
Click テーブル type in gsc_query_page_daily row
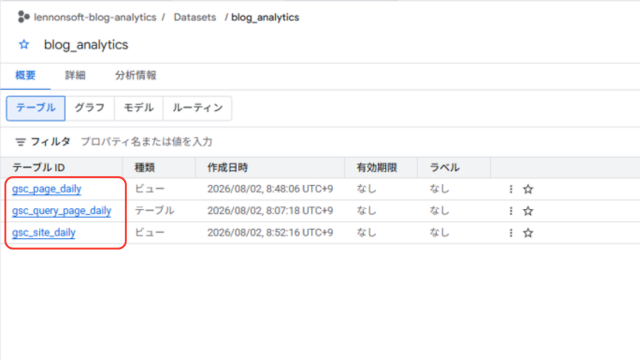point(155,211)
